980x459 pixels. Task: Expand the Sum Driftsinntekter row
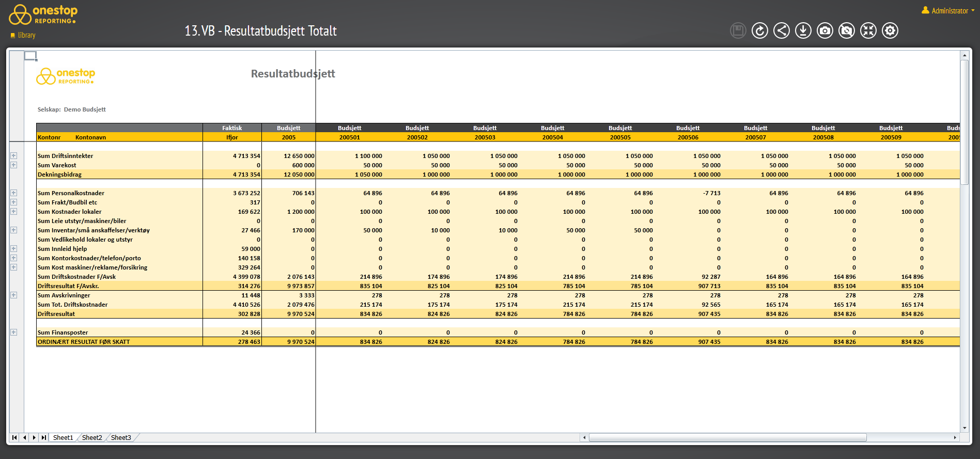pyautogui.click(x=14, y=156)
